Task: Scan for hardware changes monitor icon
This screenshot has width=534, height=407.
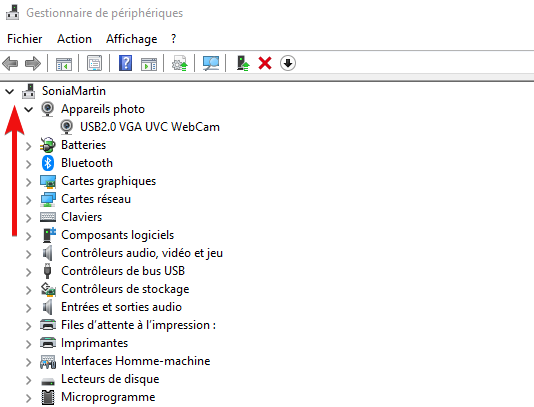Action: click(x=211, y=63)
